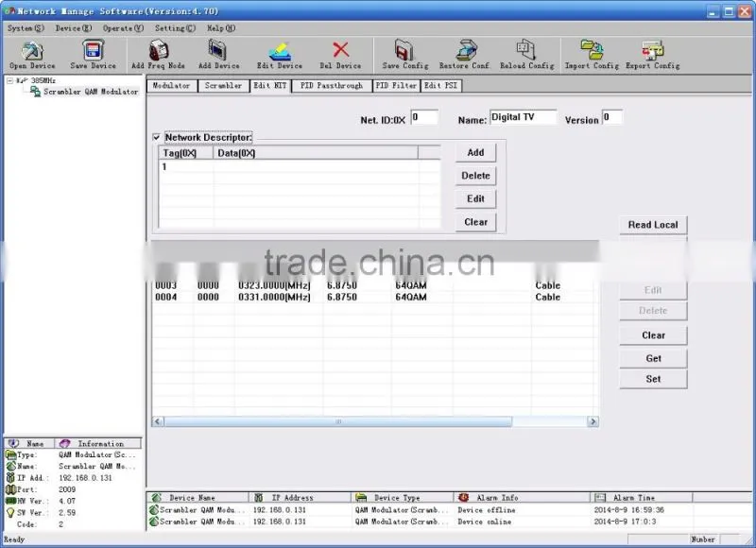
Task: Toggle the Network Descriptor checkbox
Action: click(157, 137)
